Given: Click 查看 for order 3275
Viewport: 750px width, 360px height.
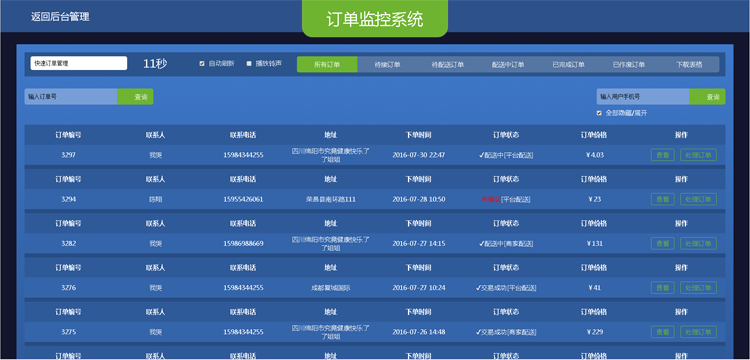Looking at the screenshot, I should coord(662,332).
